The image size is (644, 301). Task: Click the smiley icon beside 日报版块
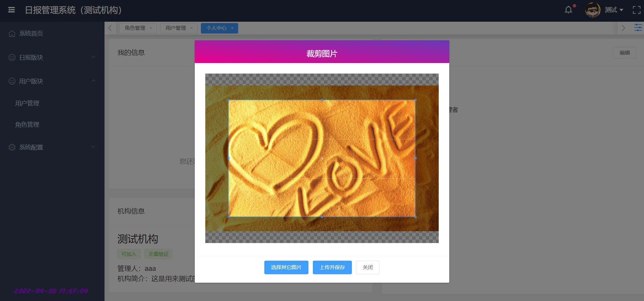[x=12, y=58]
